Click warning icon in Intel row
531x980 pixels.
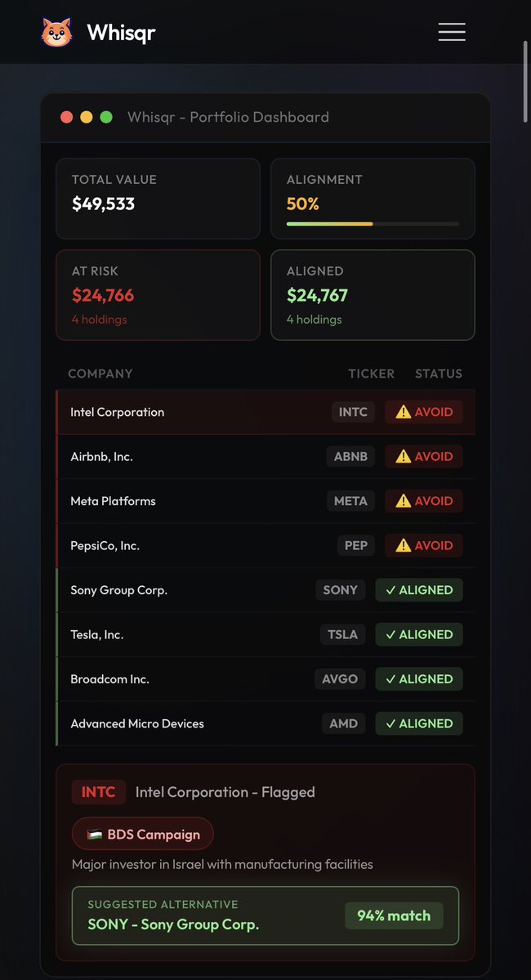tap(404, 412)
